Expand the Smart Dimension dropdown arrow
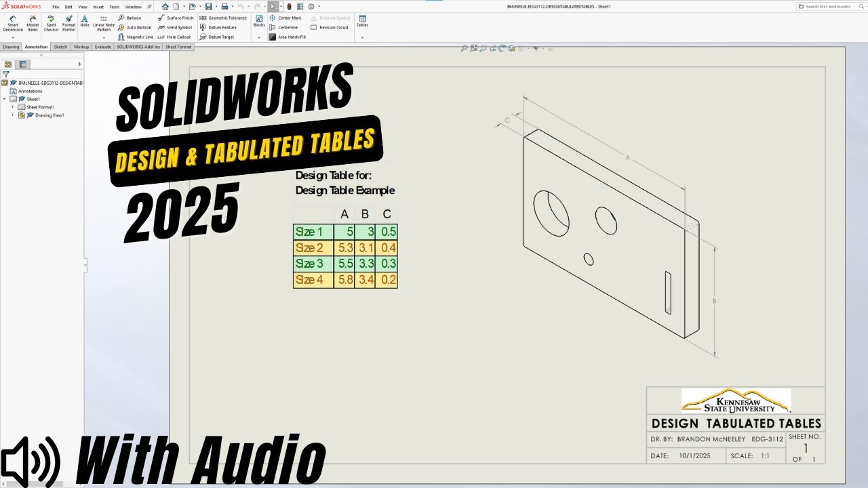This screenshot has width=868, height=488. coord(13,37)
